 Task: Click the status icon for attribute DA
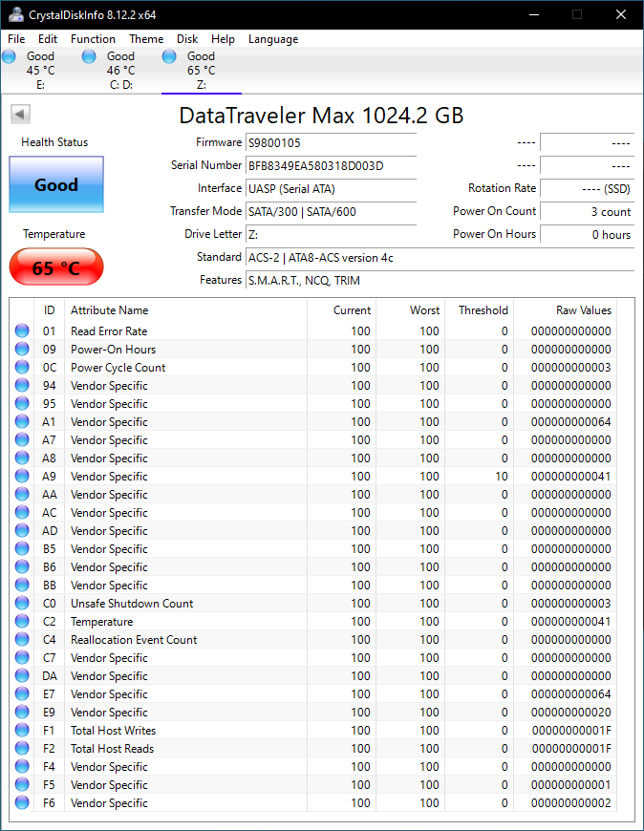[x=22, y=675]
